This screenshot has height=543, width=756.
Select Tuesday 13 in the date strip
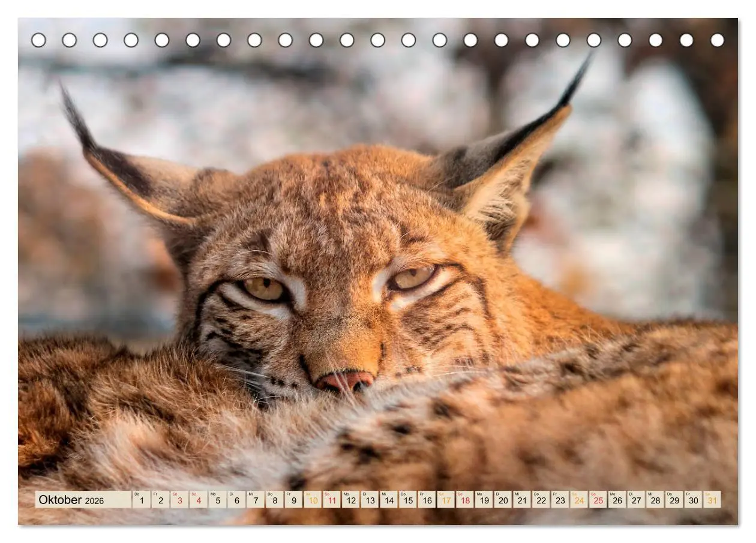370,499
